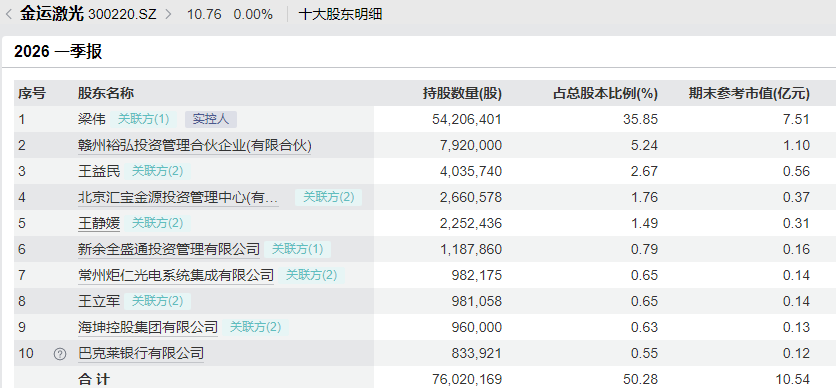Image resolution: width=836 pixels, height=388 pixels.
Task: Click share count 54,206,401
Action: tap(467, 119)
